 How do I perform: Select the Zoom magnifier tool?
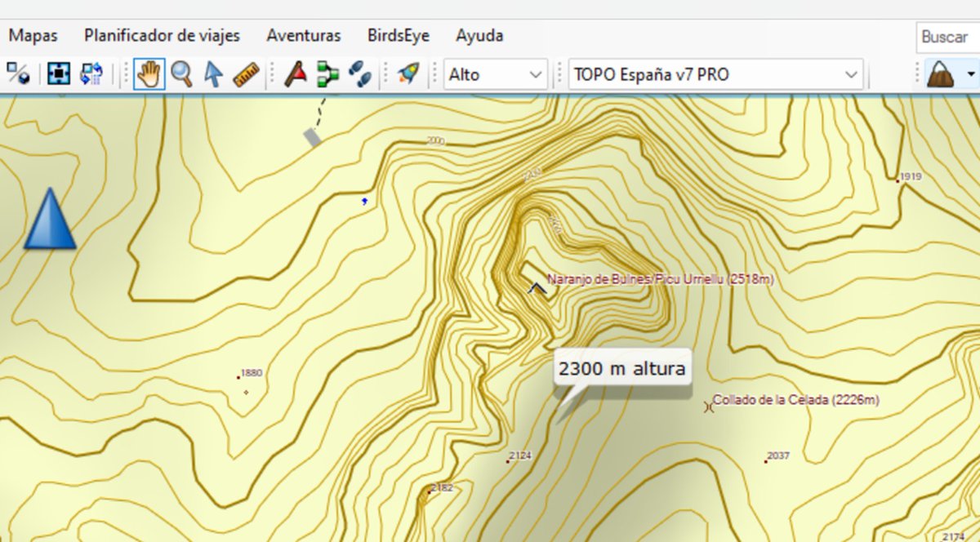click(181, 74)
